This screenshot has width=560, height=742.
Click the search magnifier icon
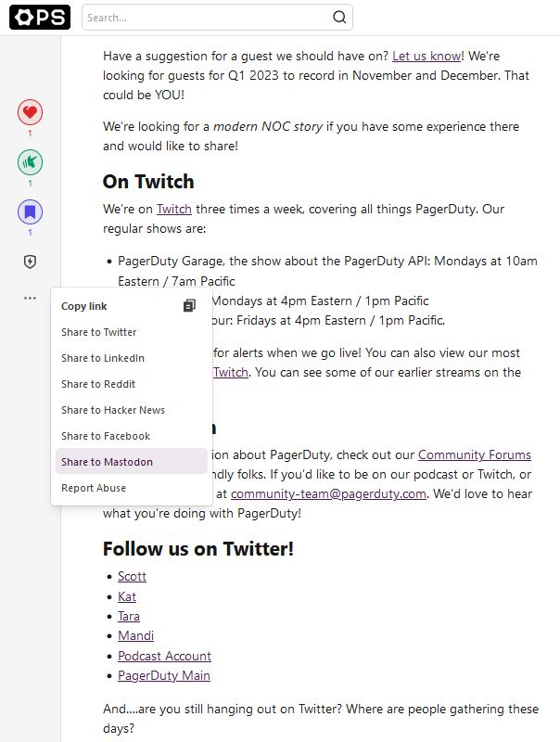point(339,17)
